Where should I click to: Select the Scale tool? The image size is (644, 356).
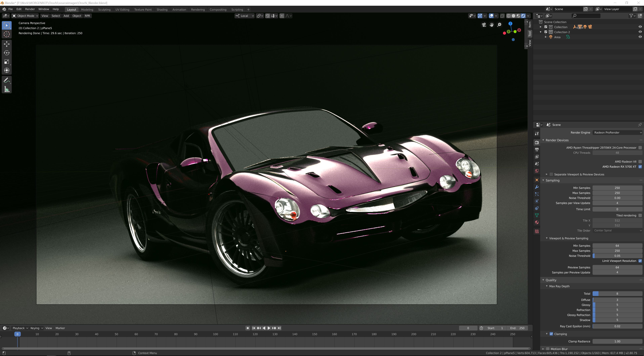coord(7,62)
